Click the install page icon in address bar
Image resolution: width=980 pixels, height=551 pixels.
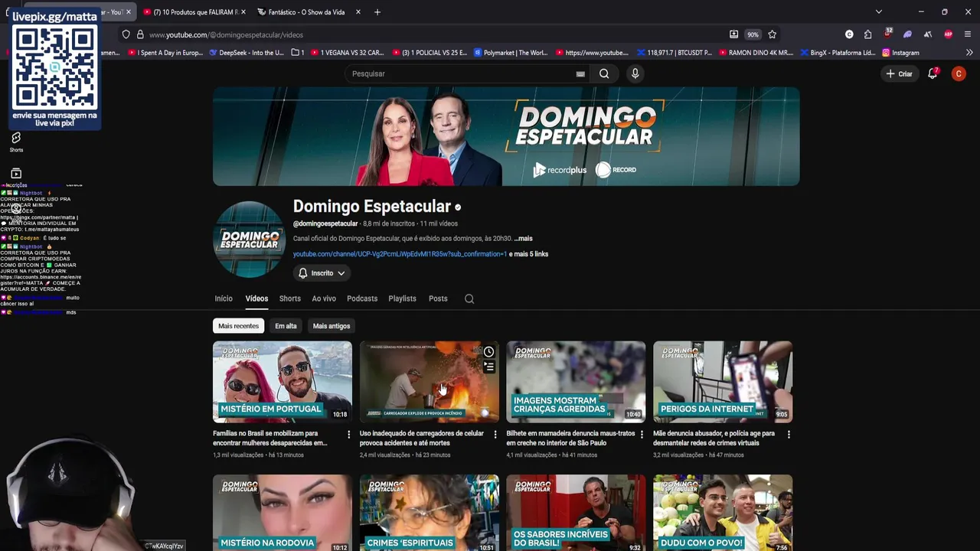[x=733, y=34]
